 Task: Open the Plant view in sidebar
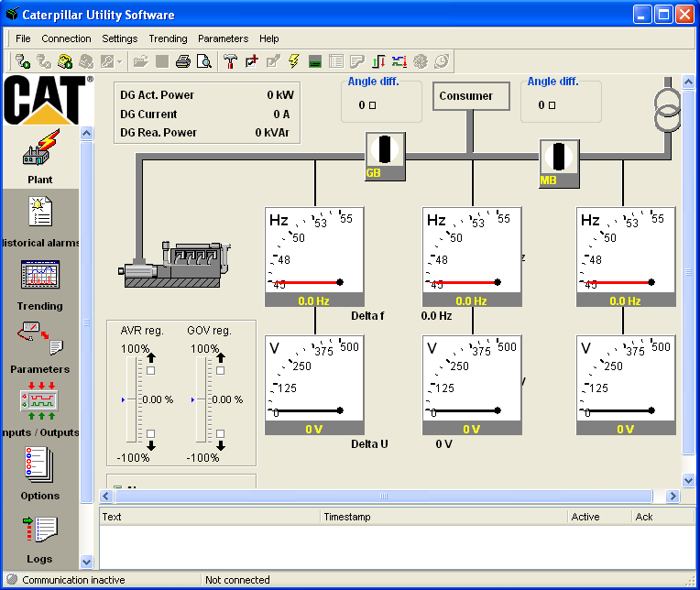pos(40,157)
